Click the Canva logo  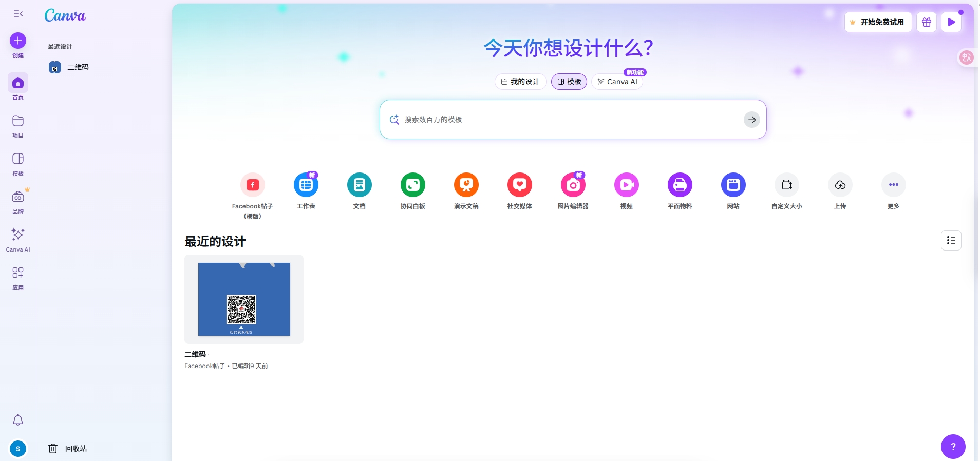65,15
